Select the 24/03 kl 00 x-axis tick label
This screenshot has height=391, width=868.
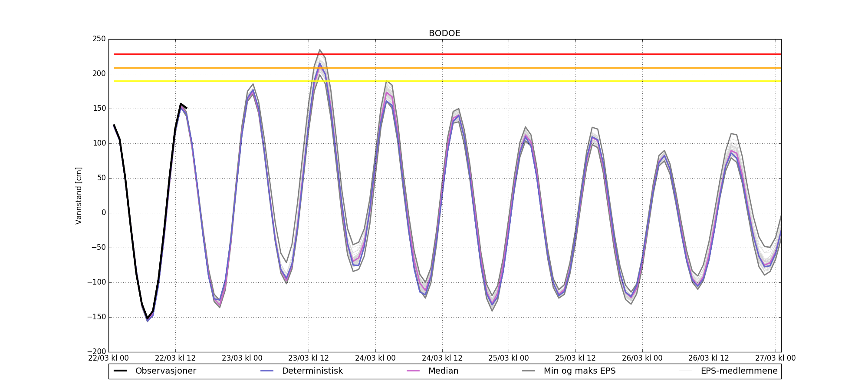(x=375, y=358)
